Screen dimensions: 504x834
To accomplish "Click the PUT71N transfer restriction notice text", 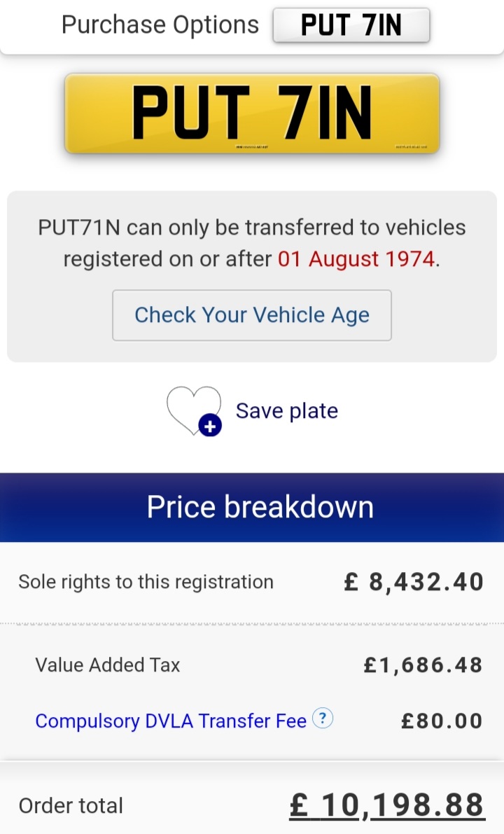I will 252,243.
